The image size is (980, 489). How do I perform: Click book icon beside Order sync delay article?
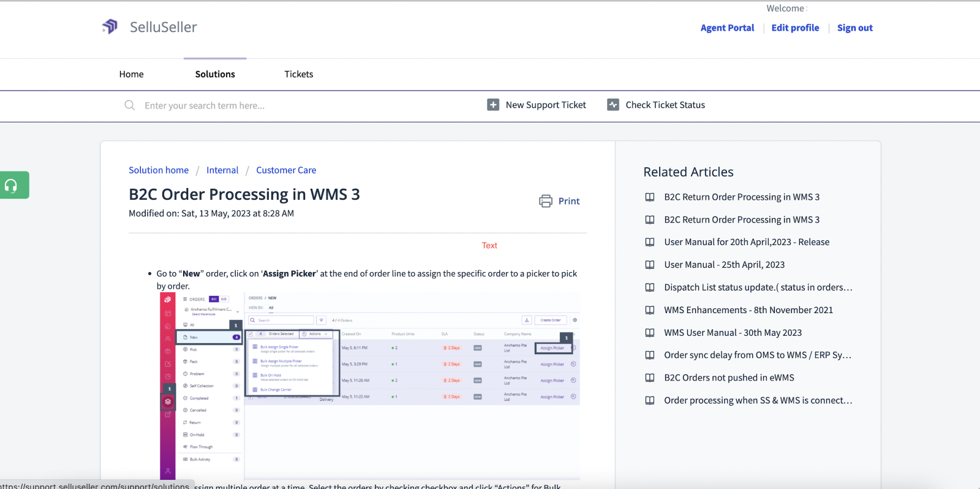coord(650,355)
